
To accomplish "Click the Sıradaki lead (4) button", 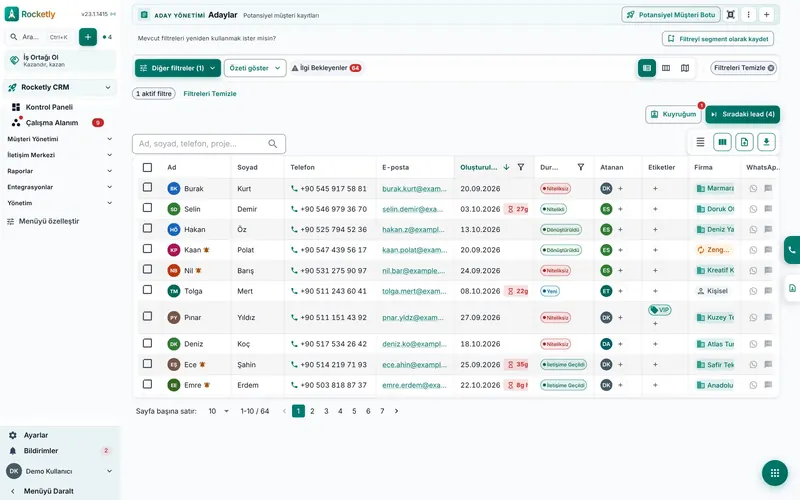I will click(x=743, y=114).
